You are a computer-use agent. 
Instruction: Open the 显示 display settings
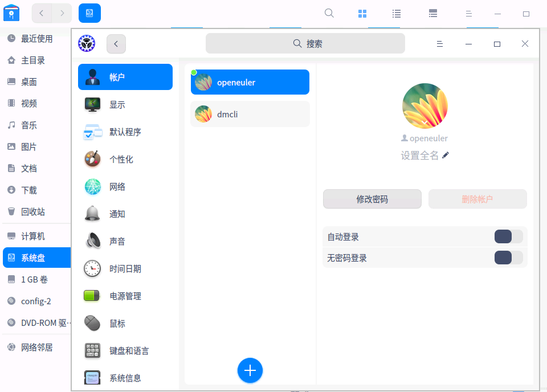[125, 105]
